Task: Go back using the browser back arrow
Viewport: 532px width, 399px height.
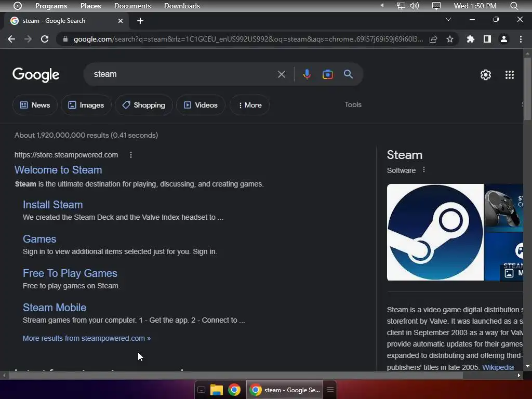Action: [x=11, y=39]
